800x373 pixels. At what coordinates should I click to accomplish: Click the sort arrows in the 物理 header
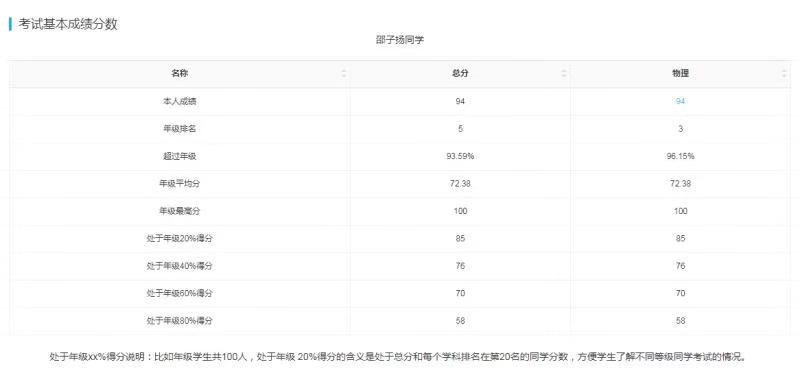784,74
